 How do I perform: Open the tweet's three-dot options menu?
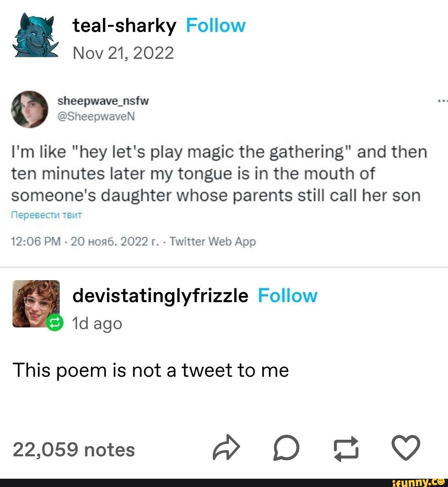point(442,101)
